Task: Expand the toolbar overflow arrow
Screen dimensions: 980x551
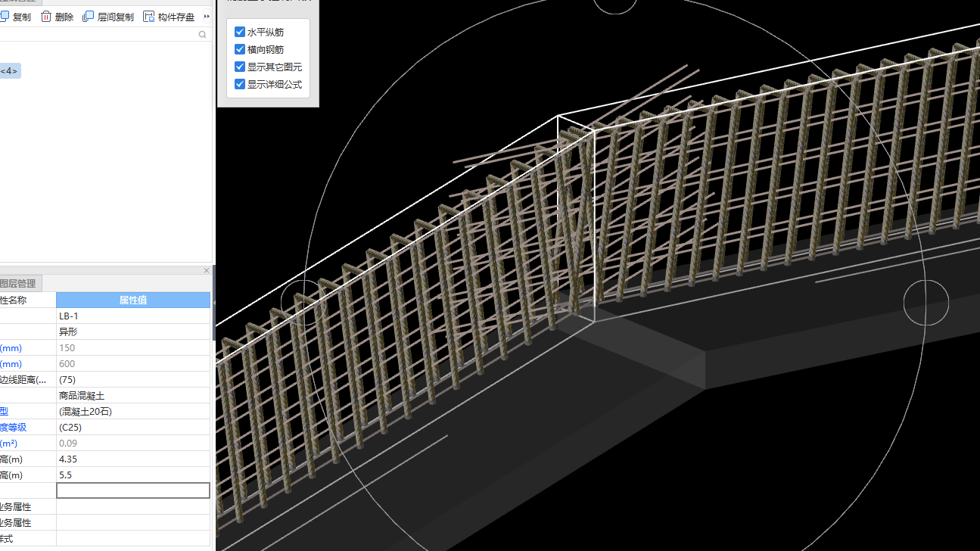Action: pyautogui.click(x=207, y=17)
